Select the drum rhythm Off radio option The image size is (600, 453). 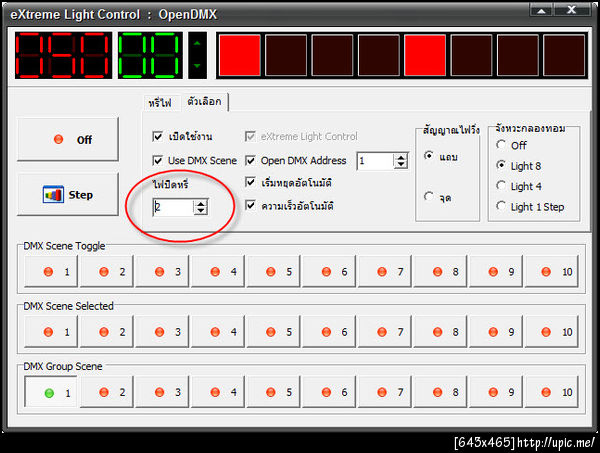[x=501, y=145]
